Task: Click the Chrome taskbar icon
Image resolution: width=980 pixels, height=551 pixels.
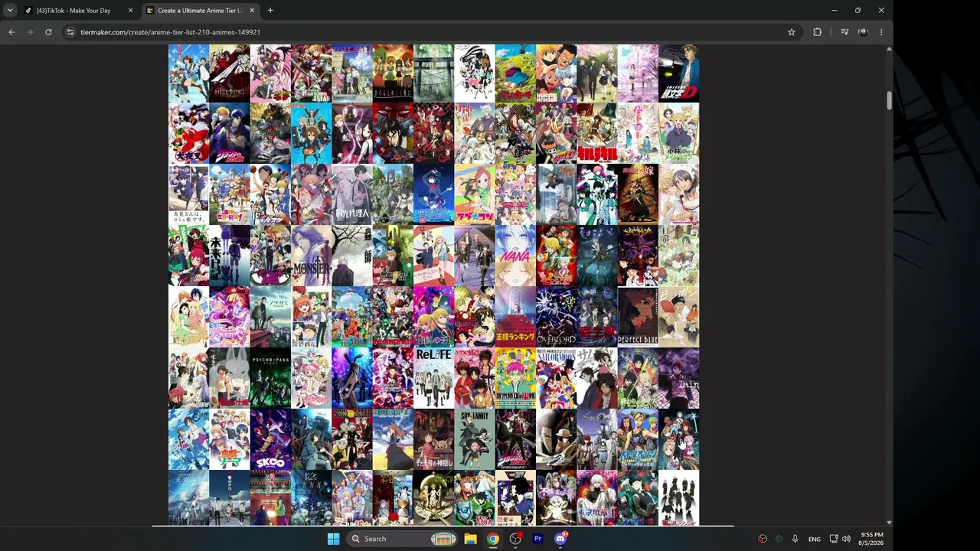Action: point(493,539)
